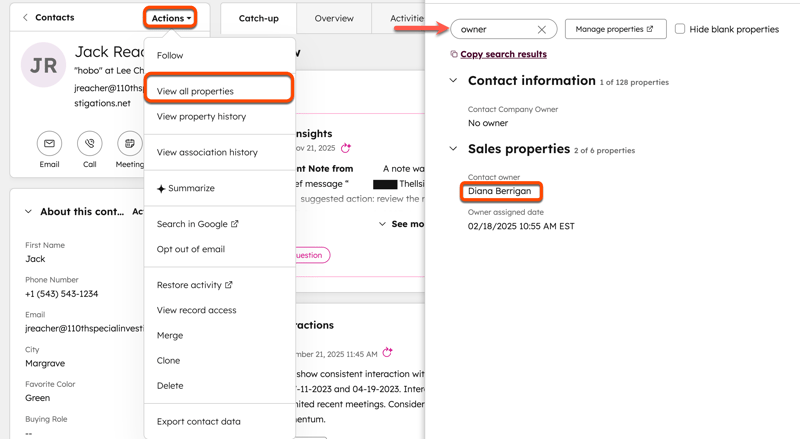Click the refresh icon next to Nov 21, 2025
The width and height of the screenshot is (800, 439).
346,148
